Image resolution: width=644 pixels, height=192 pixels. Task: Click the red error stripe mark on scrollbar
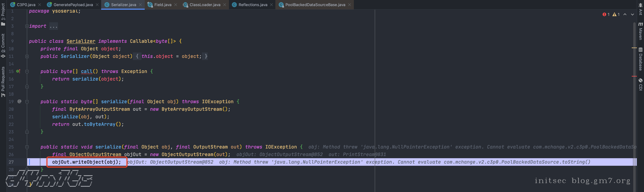634,76
